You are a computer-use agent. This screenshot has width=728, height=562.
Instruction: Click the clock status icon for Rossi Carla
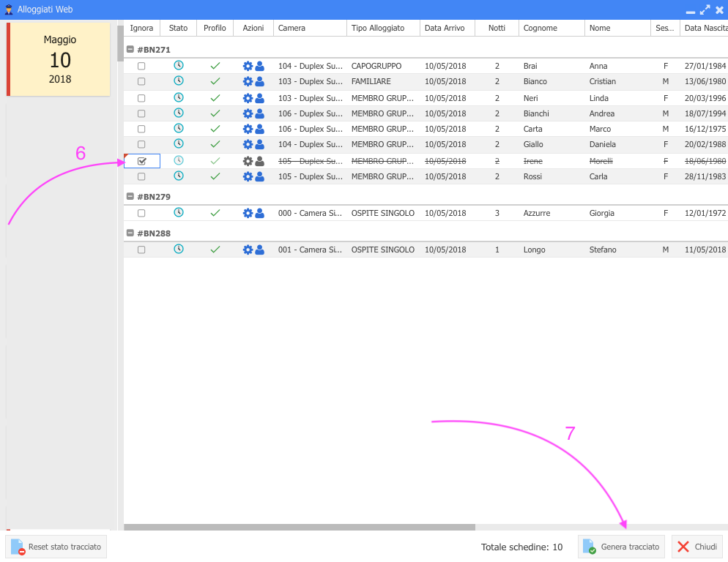178,176
